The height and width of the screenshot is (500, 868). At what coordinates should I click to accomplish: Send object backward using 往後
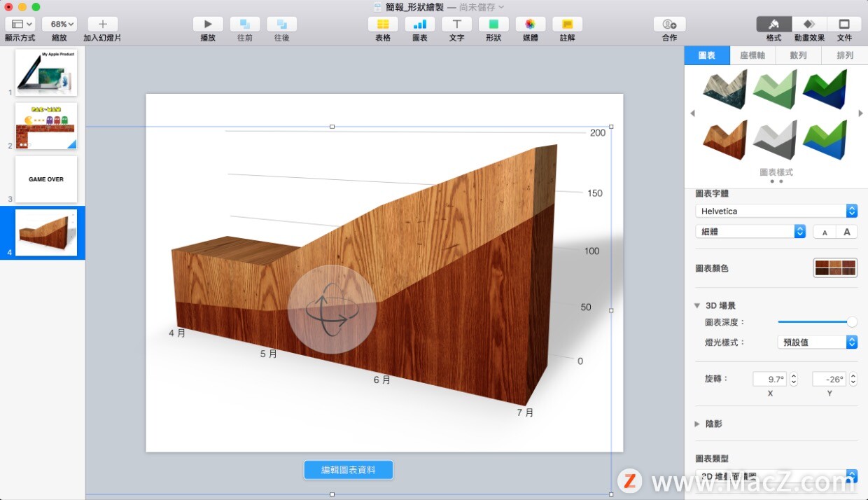point(281,24)
